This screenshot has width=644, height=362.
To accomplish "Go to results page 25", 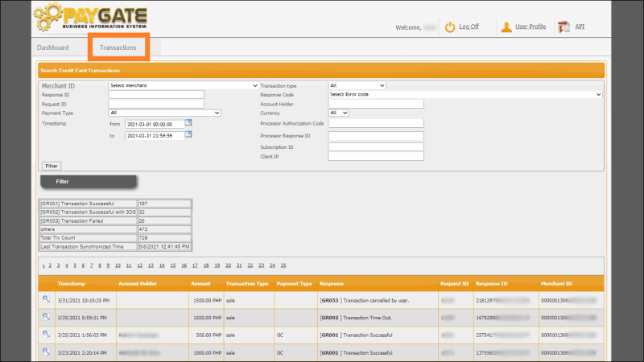I will [283, 265].
